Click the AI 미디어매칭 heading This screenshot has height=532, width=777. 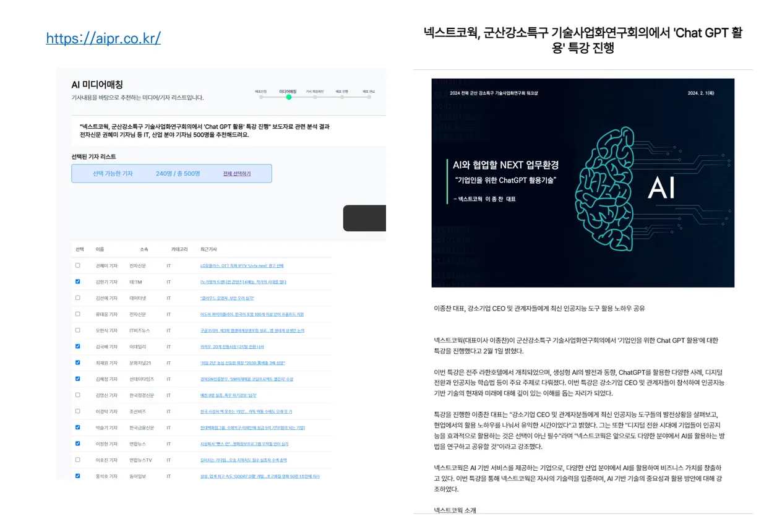97,85
